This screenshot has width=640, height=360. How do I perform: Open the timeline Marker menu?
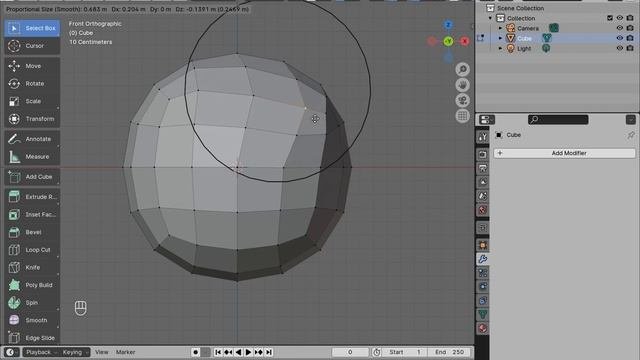tap(125, 352)
